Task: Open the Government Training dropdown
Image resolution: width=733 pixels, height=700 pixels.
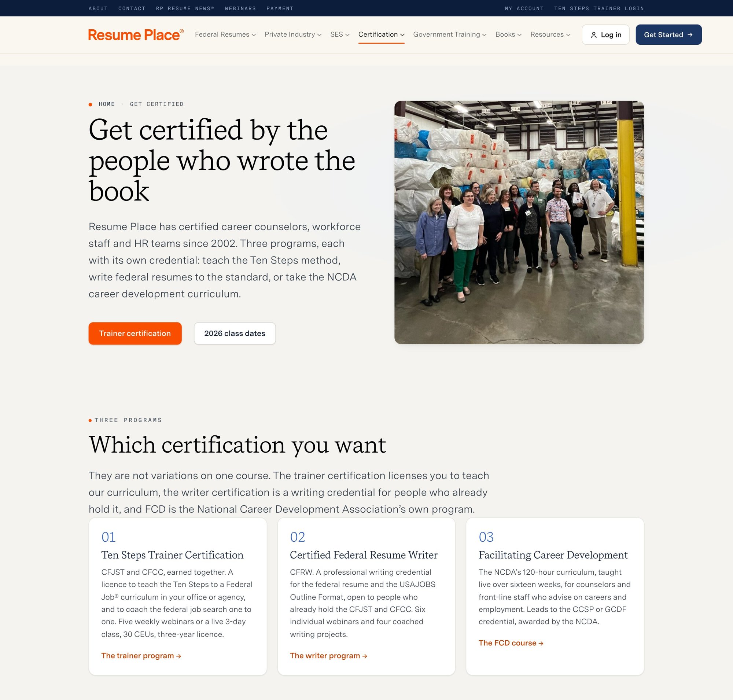Action: click(450, 34)
